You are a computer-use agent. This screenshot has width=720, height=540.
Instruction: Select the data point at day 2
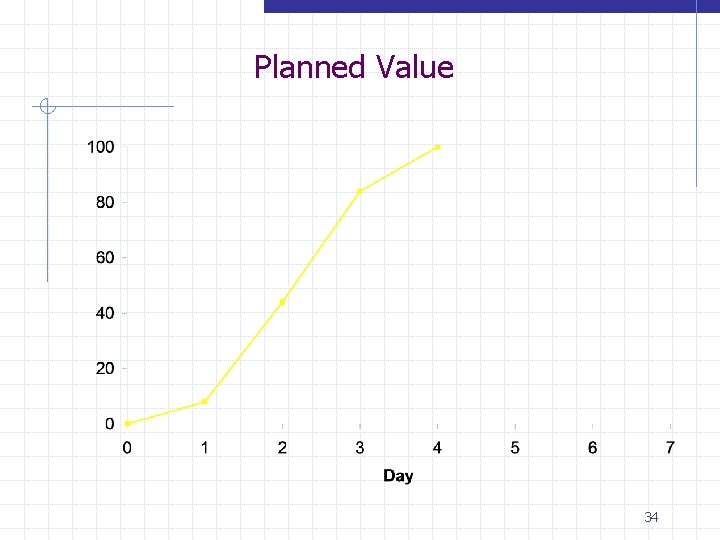[x=282, y=302]
